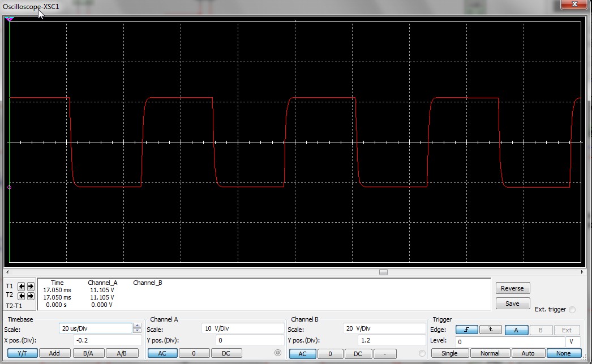Open the trigger level unit V selector
The width and height of the screenshot is (592, 364).
click(x=573, y=342)
